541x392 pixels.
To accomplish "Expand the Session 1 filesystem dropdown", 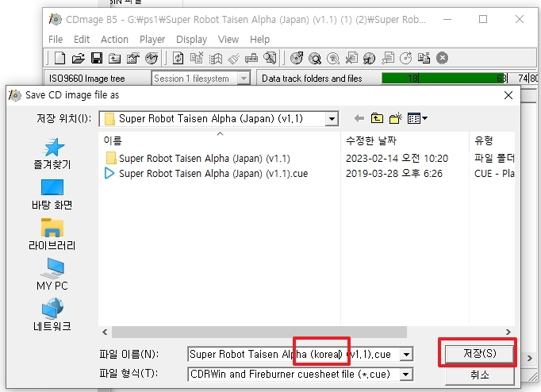I will pos(244,79).
